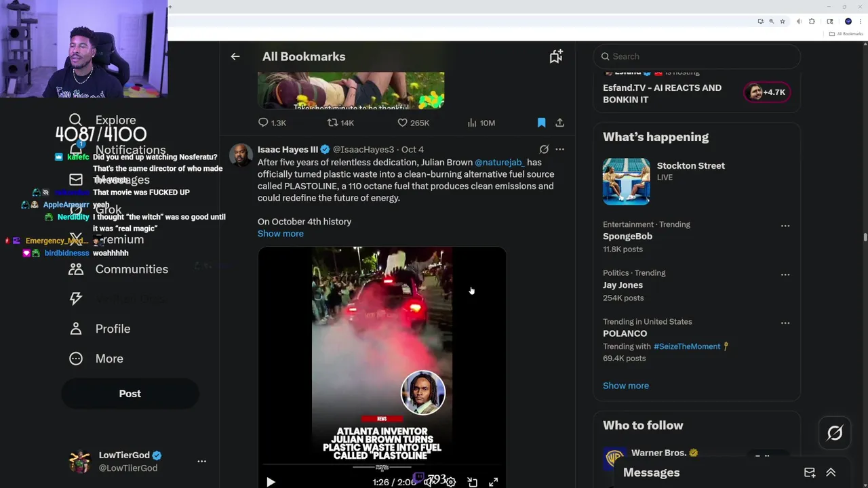Open Isaac Hayes III display name link

(x=288, y=149)
